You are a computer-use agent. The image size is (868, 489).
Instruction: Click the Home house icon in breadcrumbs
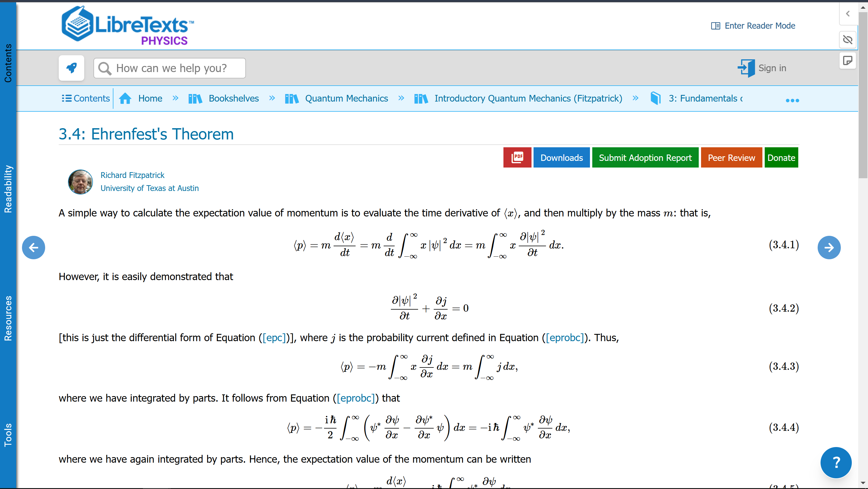(125, 98)
